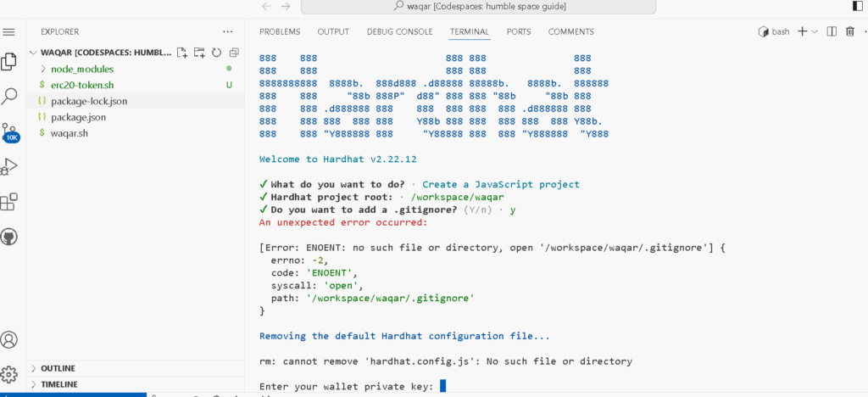Refresh the Explorer file tree

(x=216, y=53)
